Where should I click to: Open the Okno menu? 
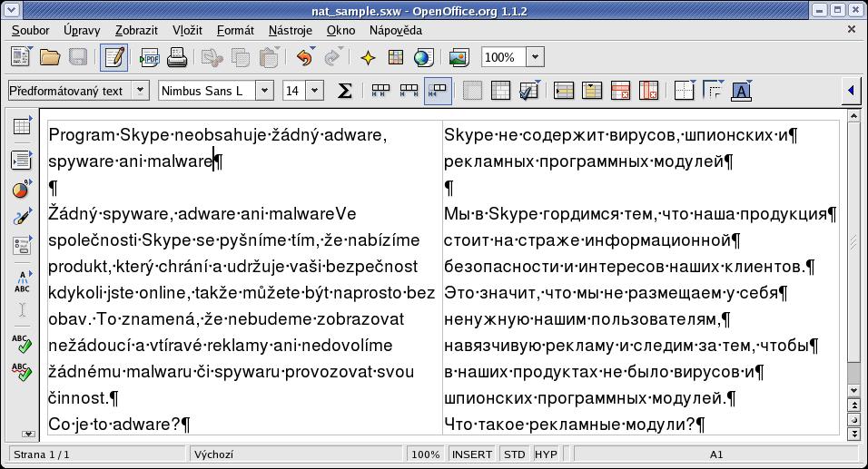tap(340, 31)
